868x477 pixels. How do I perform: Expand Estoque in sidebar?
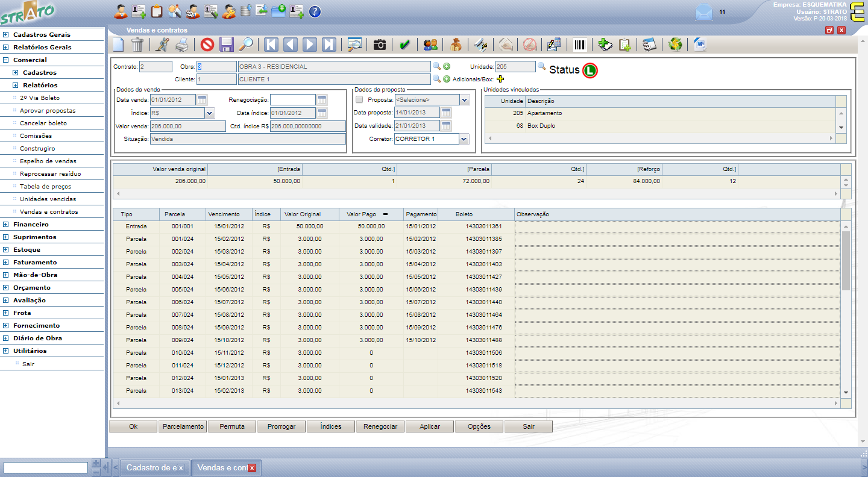[6, 249]
